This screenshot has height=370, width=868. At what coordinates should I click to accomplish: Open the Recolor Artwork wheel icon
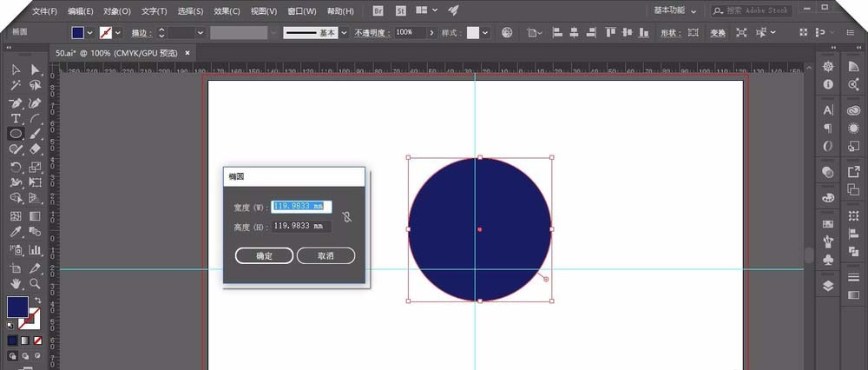pos(507,33)
